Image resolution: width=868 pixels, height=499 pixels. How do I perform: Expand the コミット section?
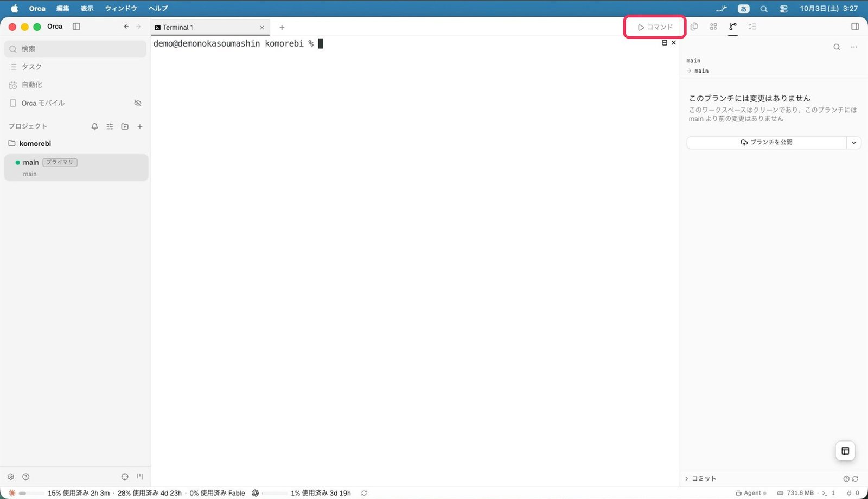click(x=701, y=478)
